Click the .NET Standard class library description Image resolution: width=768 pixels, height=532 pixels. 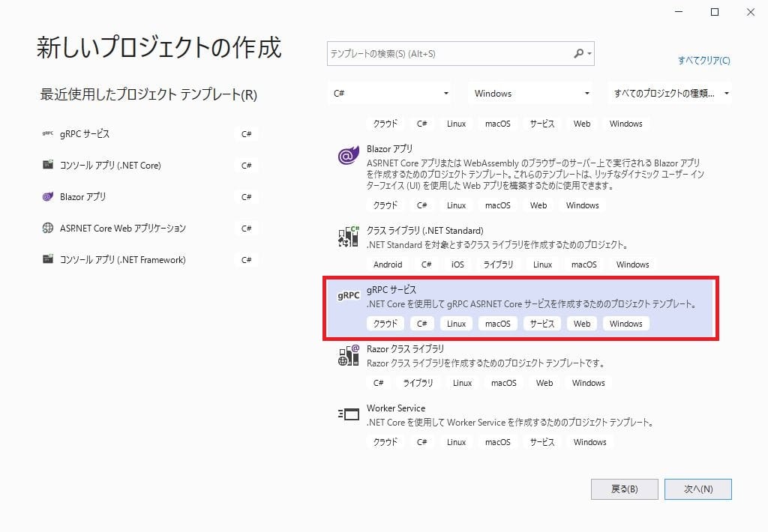(x=498, y=245)
